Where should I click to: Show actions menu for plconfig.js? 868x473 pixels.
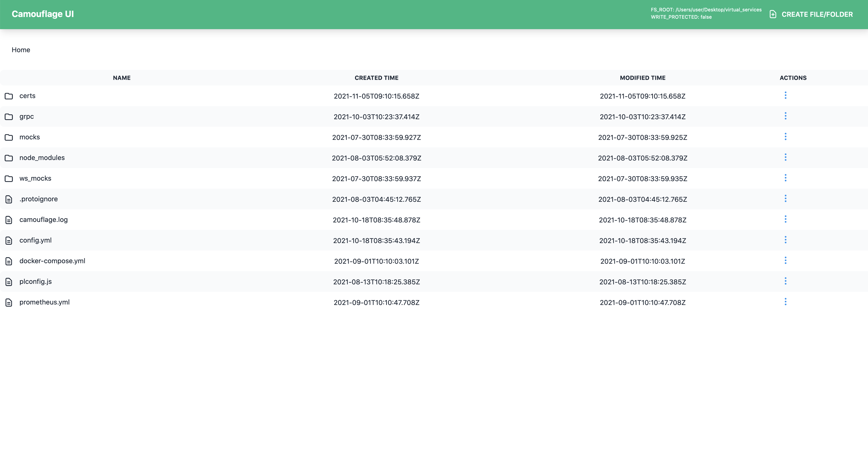pos(785,281)
